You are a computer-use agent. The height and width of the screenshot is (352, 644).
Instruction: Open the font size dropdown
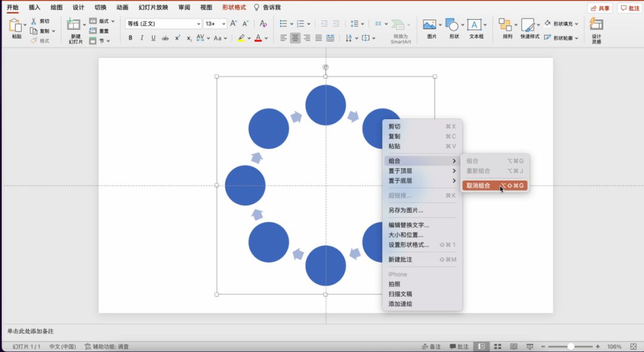[224, 24]
